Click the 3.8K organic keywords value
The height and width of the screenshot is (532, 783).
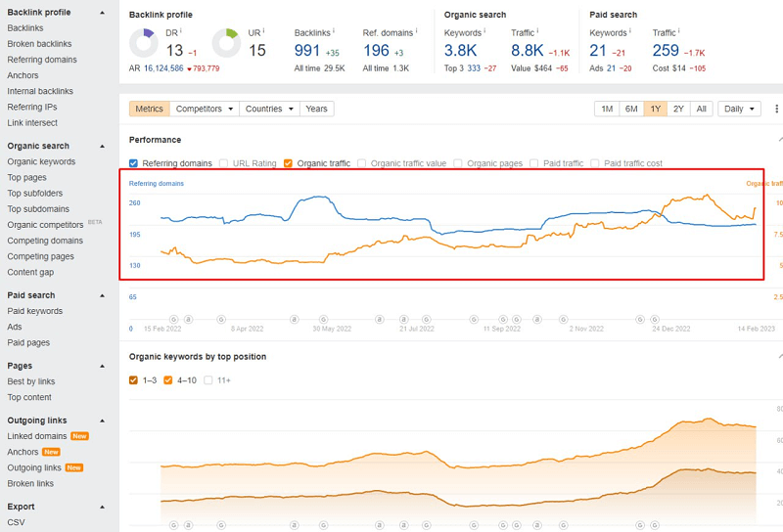460,51
